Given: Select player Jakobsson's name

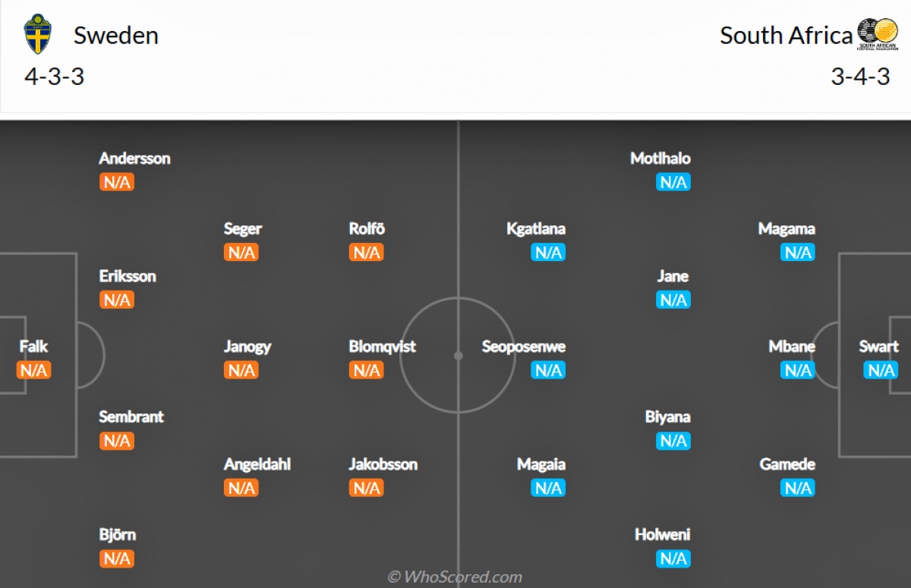Looking at the screenshot, I should (383, 464).
